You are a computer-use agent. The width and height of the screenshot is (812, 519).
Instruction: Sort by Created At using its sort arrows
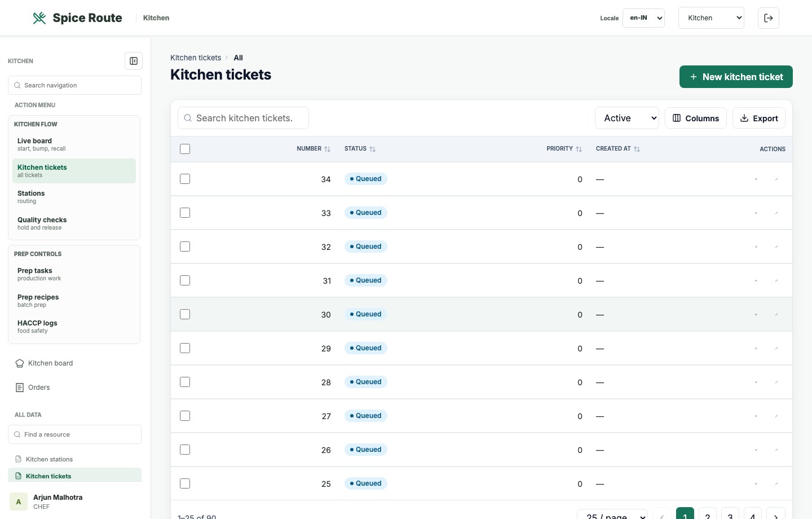[637, 149]
